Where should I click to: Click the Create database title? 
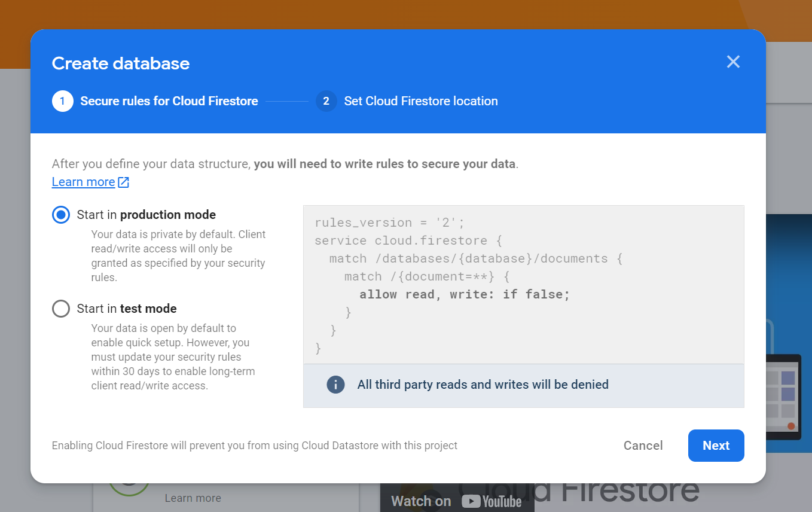coord(121,63)
